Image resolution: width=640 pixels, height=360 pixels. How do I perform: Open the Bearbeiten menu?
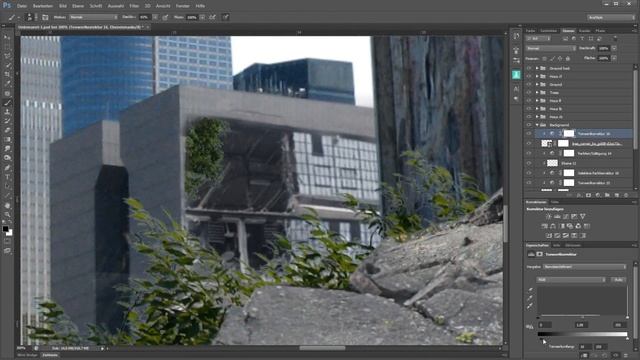(x=42, y=6)
